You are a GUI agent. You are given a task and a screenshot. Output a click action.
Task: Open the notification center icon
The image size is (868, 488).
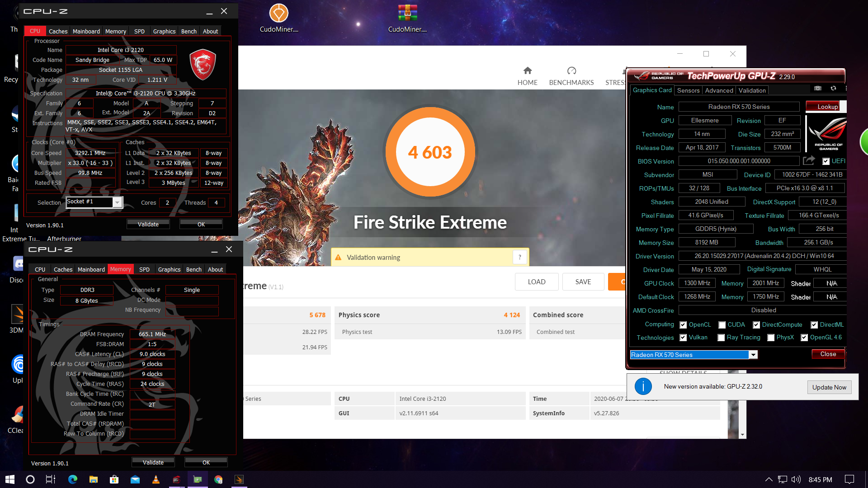pos(849,479)
